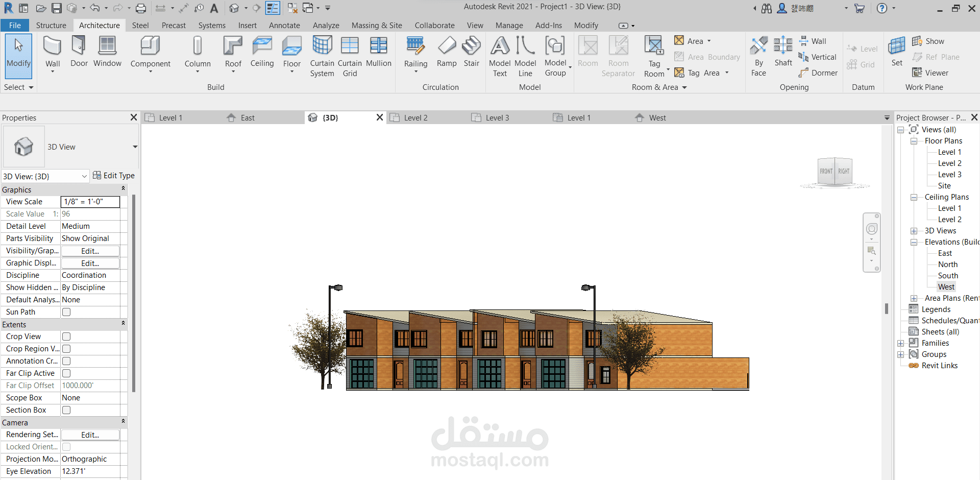Viewport: 980px width, 480px height.
Task: Click the Edit Type button
Action: [x=114, y=176]
